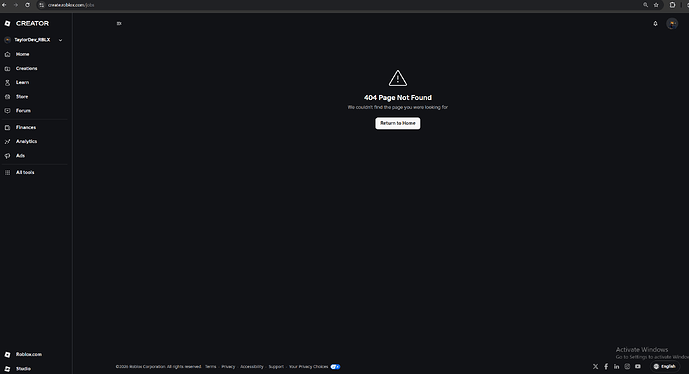Click the privacy choices blue icon
689x374 pixels.
click(x=335, y=367)
